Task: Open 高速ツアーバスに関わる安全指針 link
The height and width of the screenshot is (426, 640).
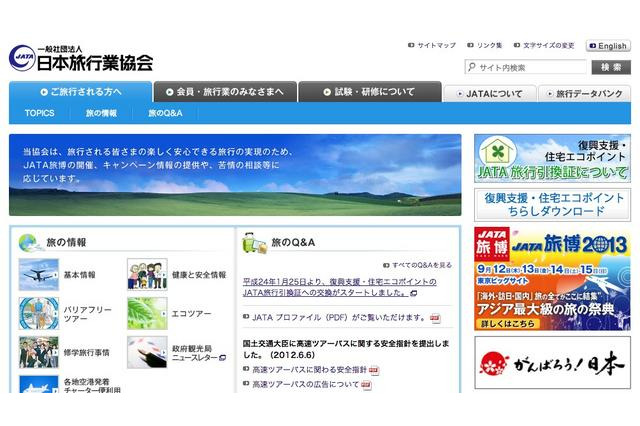Action: pyautogui.click(x=309, y=369)
